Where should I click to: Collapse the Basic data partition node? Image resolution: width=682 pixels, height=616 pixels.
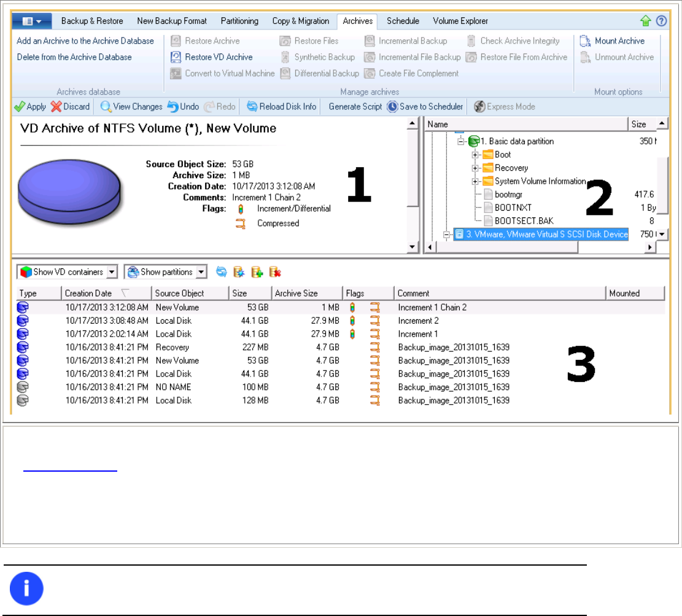(x=460, y=141)
